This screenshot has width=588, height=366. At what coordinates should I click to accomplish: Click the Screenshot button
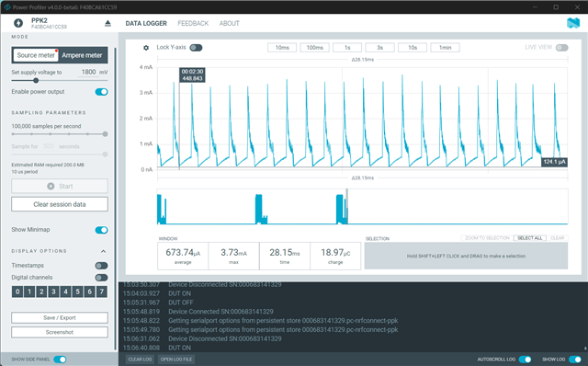coord(60,332)
